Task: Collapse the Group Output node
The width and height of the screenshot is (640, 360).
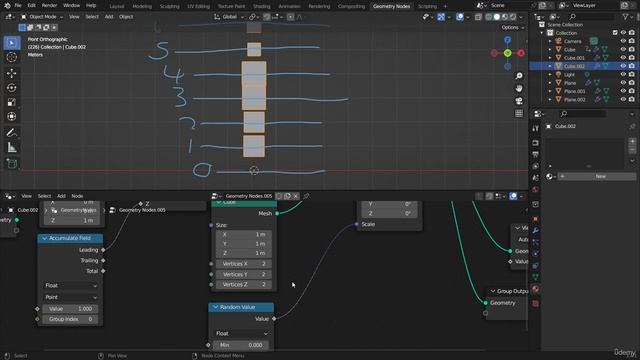Action: (493, 291)
